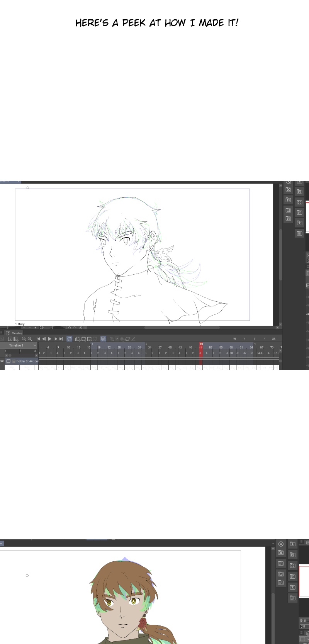Toggle the onion skin button

103,339
